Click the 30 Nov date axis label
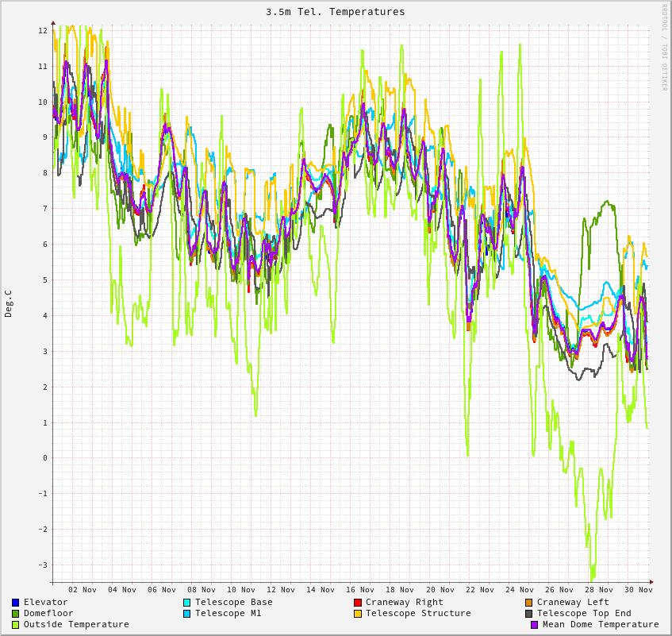672x636 pixels. point(639,590)
